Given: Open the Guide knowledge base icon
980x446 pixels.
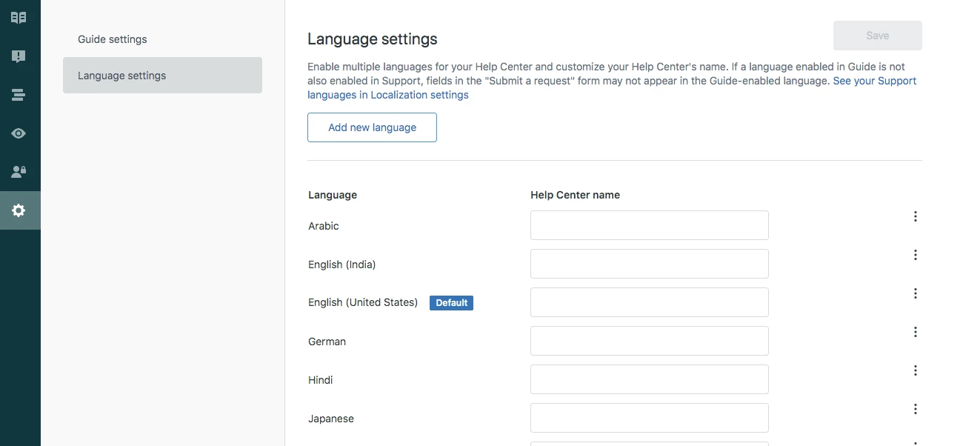Looking at the screenshot, I should tap(19, 18).
